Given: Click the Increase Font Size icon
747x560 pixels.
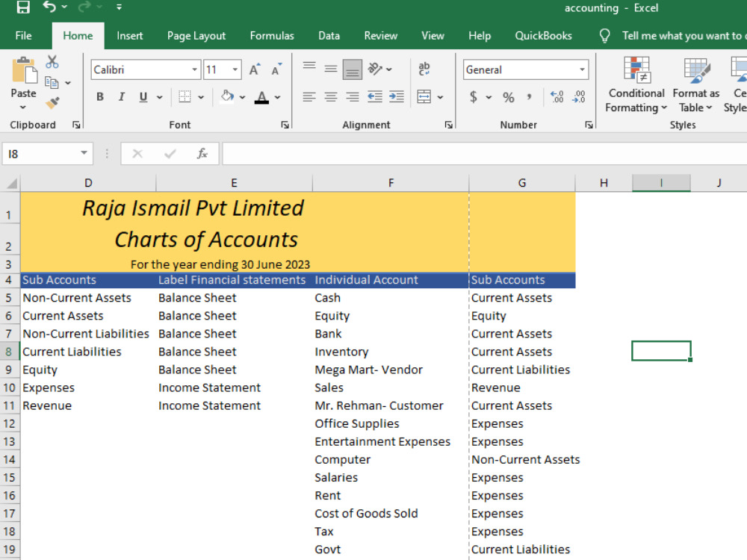Looking at the screenshot, I should click(254, 68).
